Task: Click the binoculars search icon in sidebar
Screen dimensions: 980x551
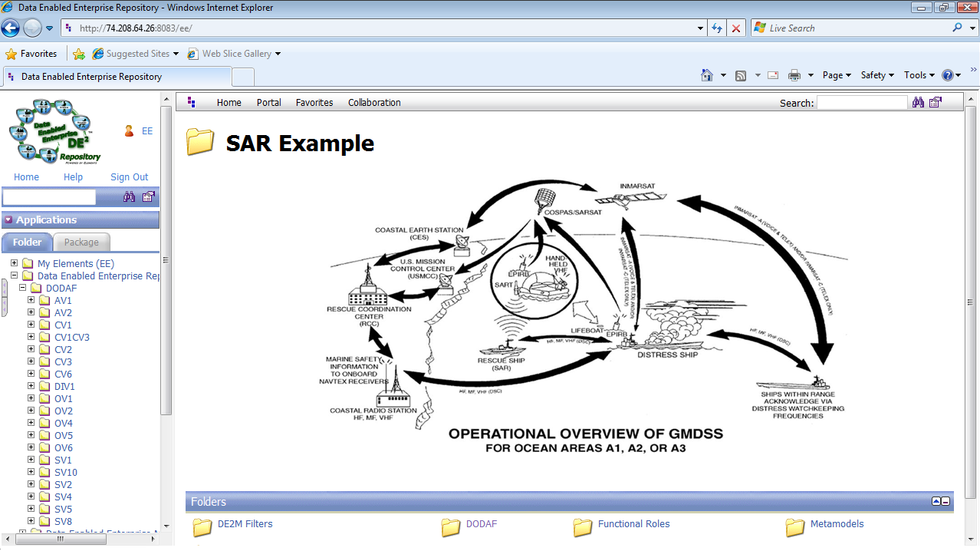Action: [x=129, y=197]
